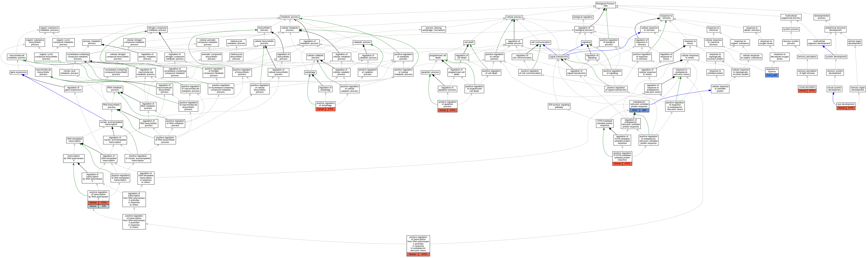Click the 'cellular catabolic process' node

click(x=315, y=57)
